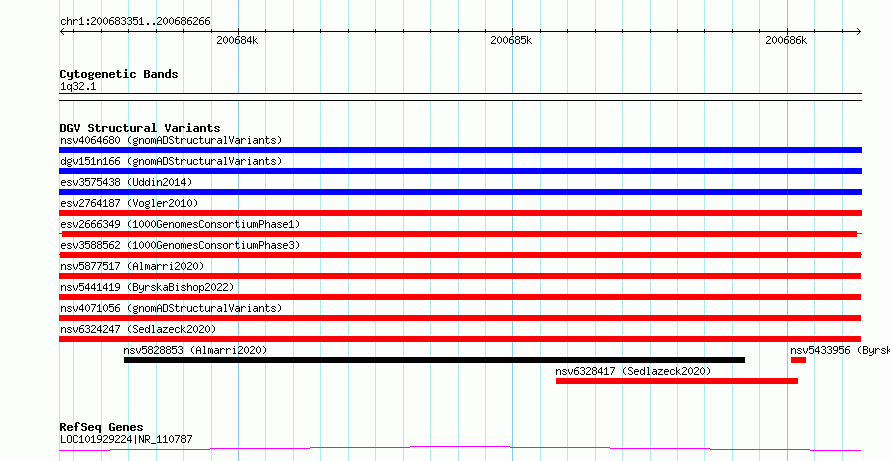Viewport: 890px width, 461px height.
Task: Click the nsv5877517 Almarri2020 red bar
Action: [460, 276]
